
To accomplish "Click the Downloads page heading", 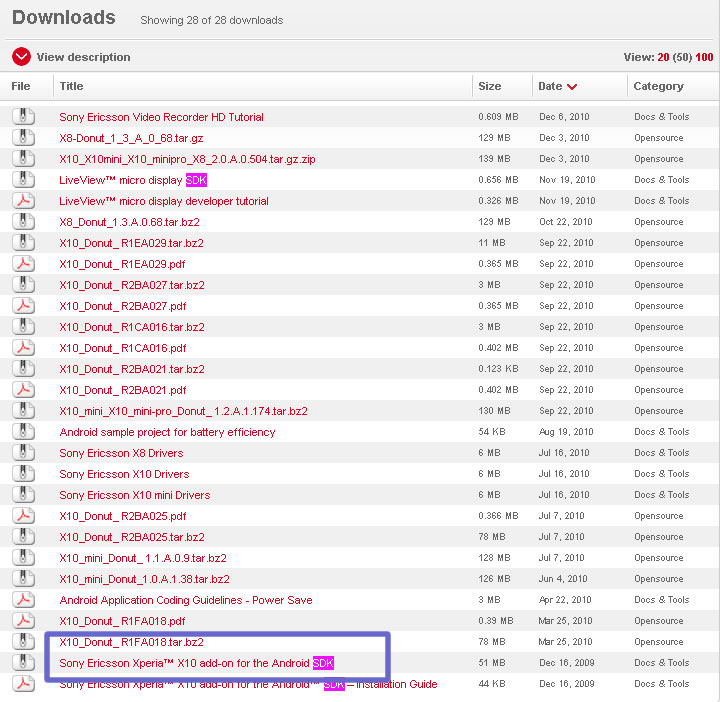I will click(x=64, y=17).
